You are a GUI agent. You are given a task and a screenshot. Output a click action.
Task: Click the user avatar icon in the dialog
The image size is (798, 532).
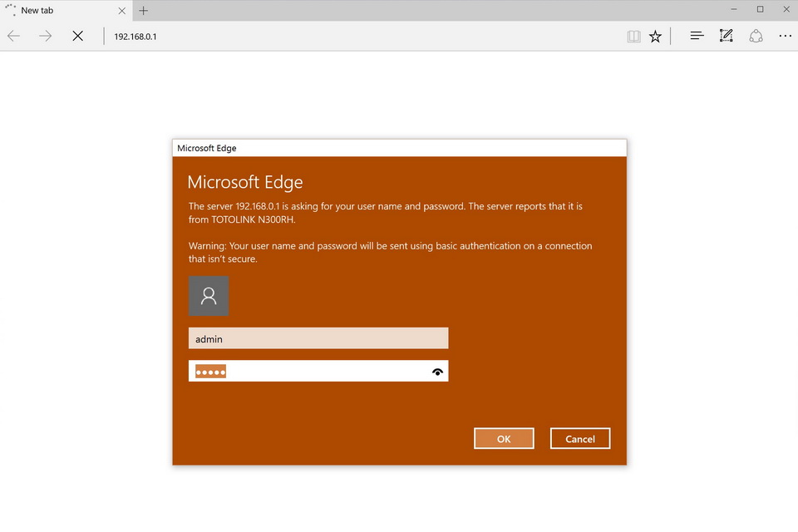pos(209,295)
